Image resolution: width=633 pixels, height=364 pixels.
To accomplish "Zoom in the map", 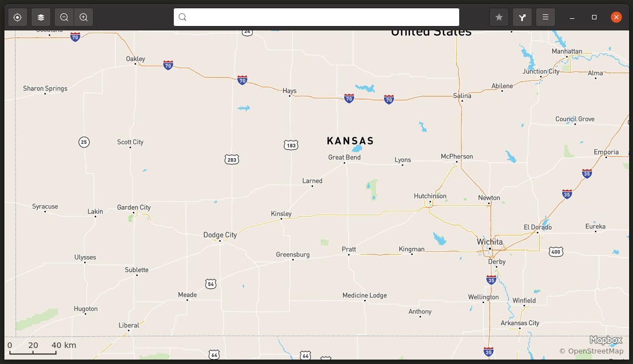I will pyautogui.click(x=84, y=17).
